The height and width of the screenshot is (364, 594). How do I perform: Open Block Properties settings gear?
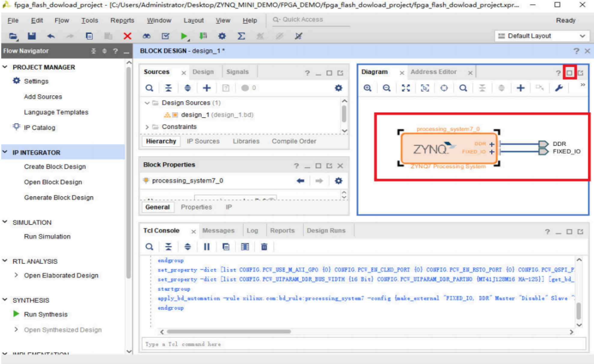(x=338, y=181)
